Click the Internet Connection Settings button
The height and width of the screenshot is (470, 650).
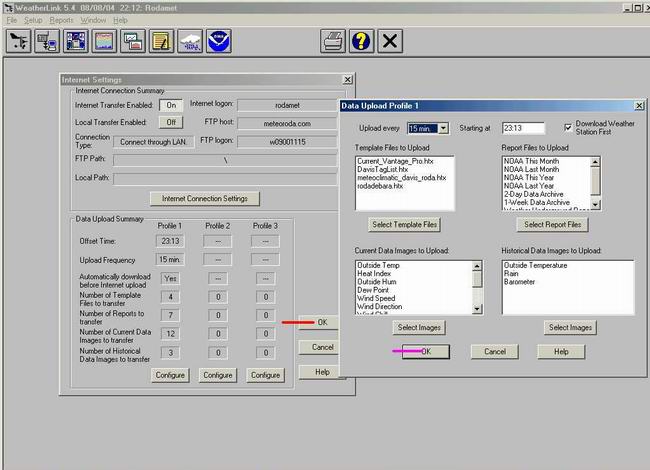click(205, 199)
